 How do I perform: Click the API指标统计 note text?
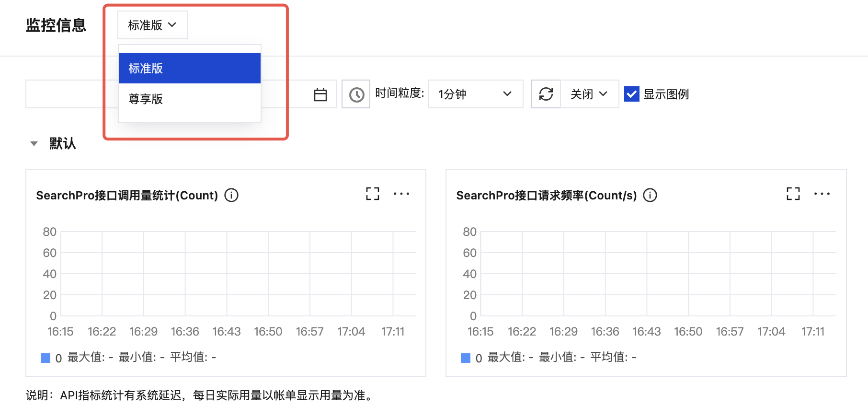200,395
